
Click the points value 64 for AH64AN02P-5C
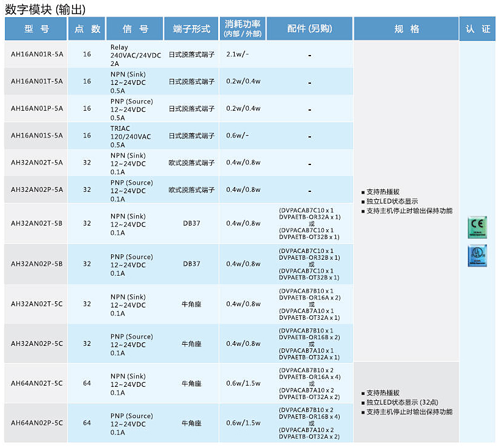click(x=87, y=423)
